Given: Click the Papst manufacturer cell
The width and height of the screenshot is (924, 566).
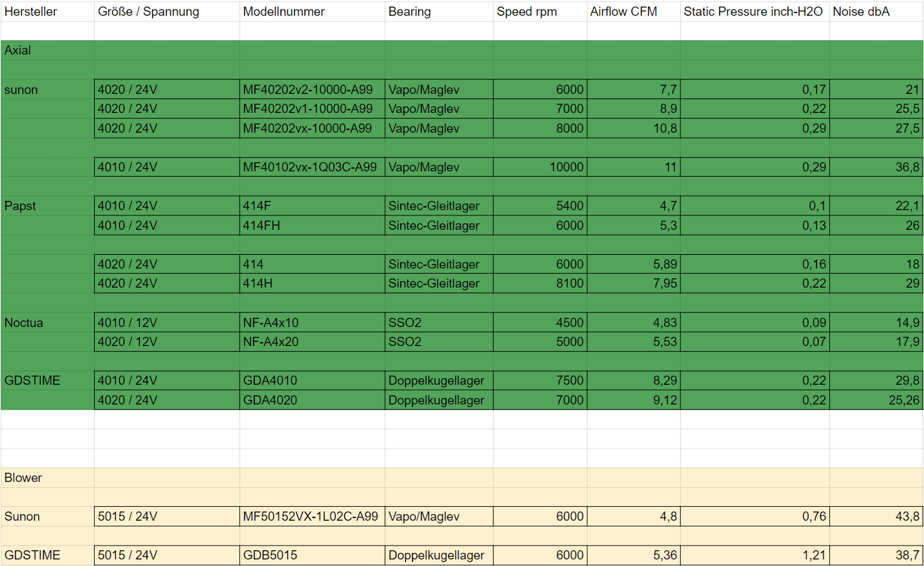Looking at the screenshot, I should 47,206.
